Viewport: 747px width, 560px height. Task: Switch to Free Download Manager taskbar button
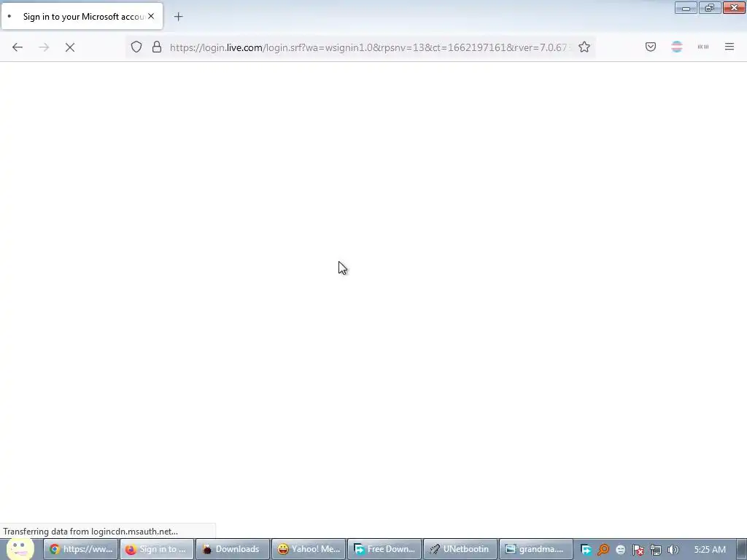[385, 549]
